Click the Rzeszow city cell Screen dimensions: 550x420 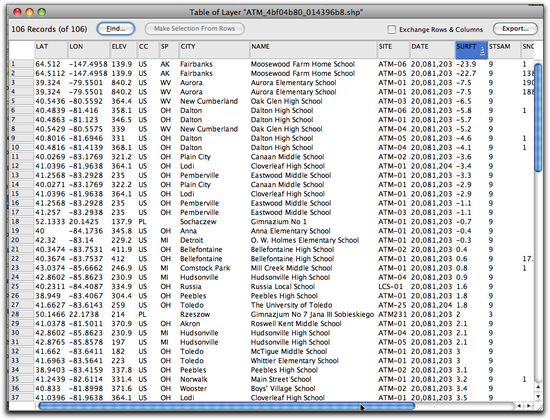pyautogui.click(x=195, y=314)
